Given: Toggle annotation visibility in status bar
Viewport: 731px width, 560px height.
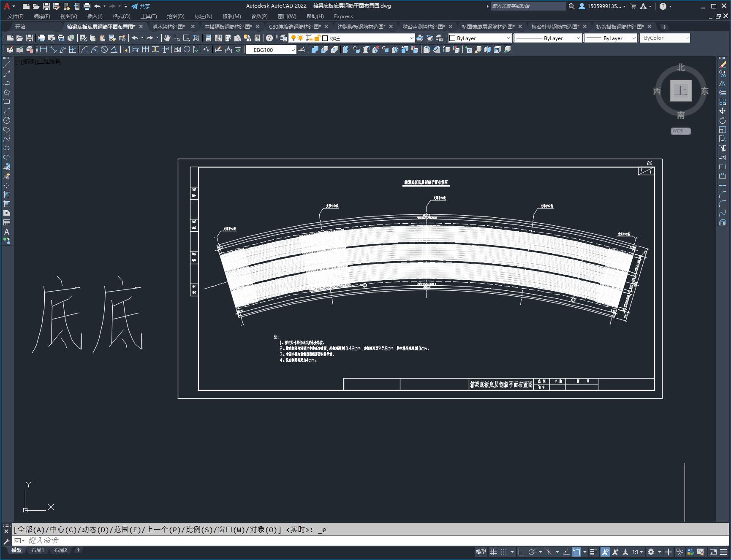Looking at the screenshot, I should [x=605, y=552].
